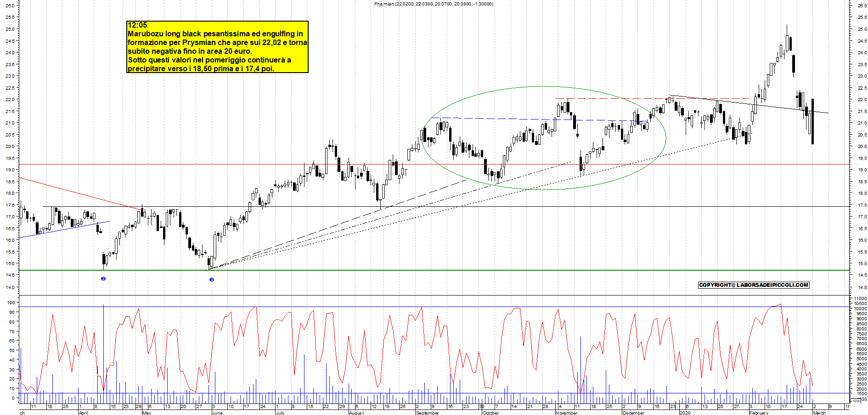Select the yellow Marubozu commentary note box
Screen dimensions: 868x415
coord(217,46)
